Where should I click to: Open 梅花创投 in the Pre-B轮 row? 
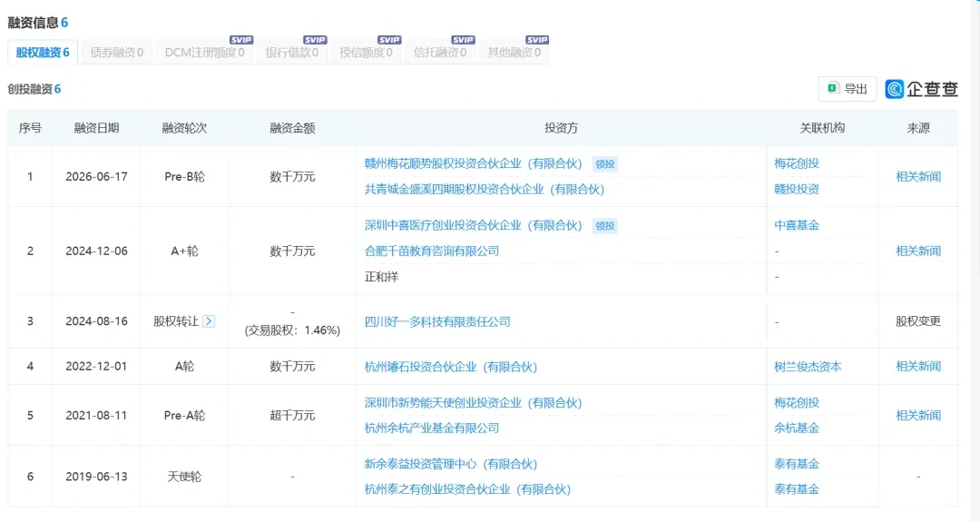(x=797, y=163)
